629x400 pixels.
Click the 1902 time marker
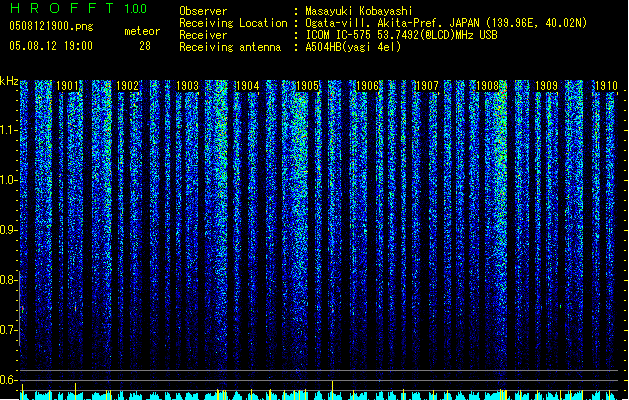tap(127, 86)
